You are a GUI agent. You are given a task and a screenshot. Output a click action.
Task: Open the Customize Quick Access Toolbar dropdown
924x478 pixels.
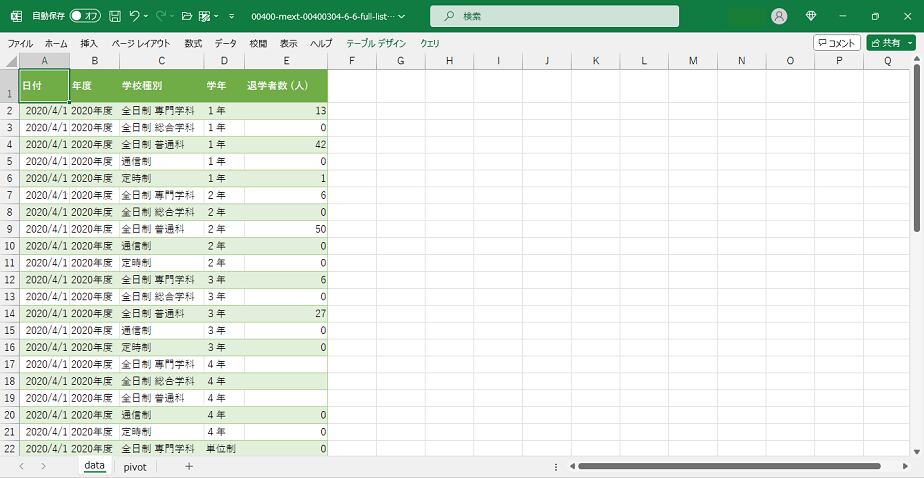point(231,16)
